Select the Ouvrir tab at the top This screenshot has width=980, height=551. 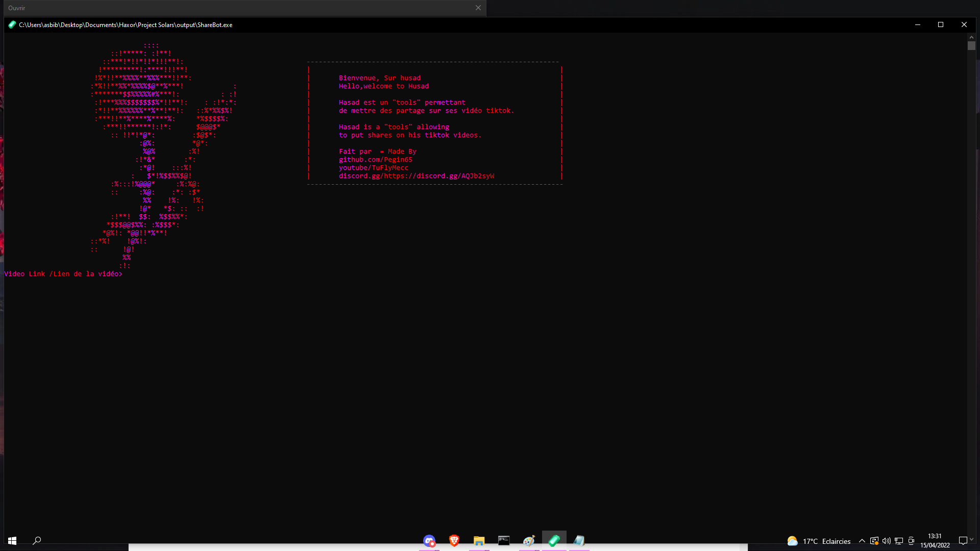pyautogui.click(x=17, y=8)
